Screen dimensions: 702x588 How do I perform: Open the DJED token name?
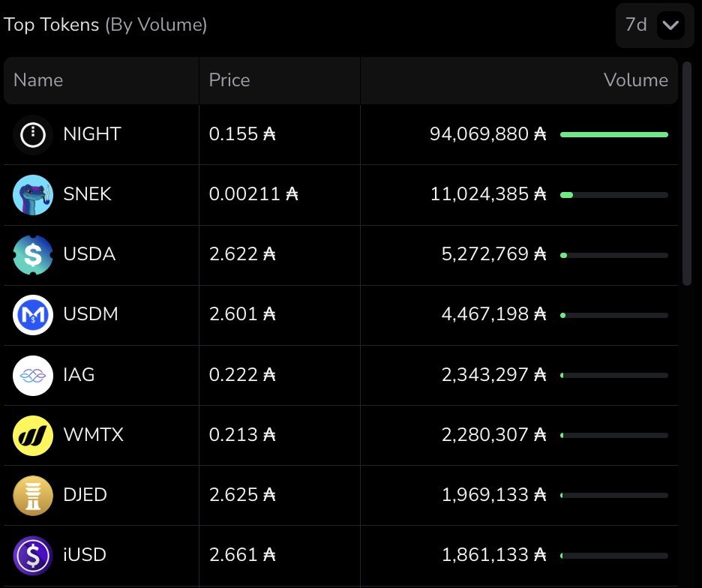click(85, 494)
